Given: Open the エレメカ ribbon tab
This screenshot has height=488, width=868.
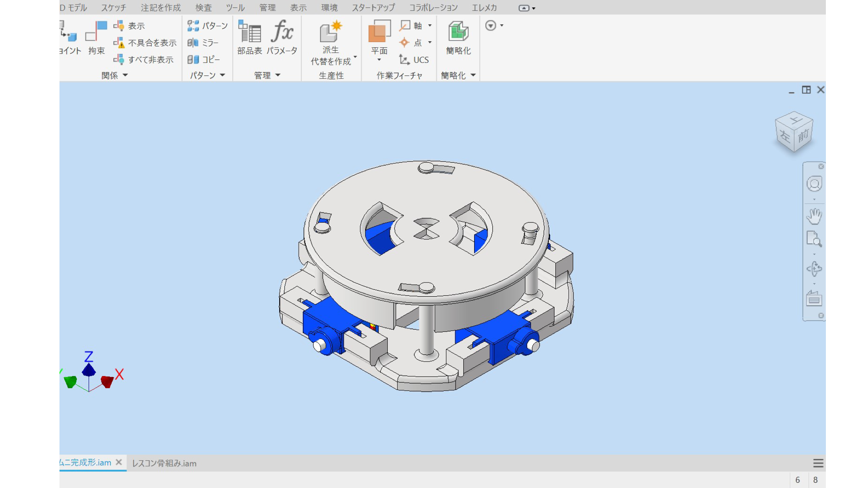Looking at the screenshot, I should [484, 8].
